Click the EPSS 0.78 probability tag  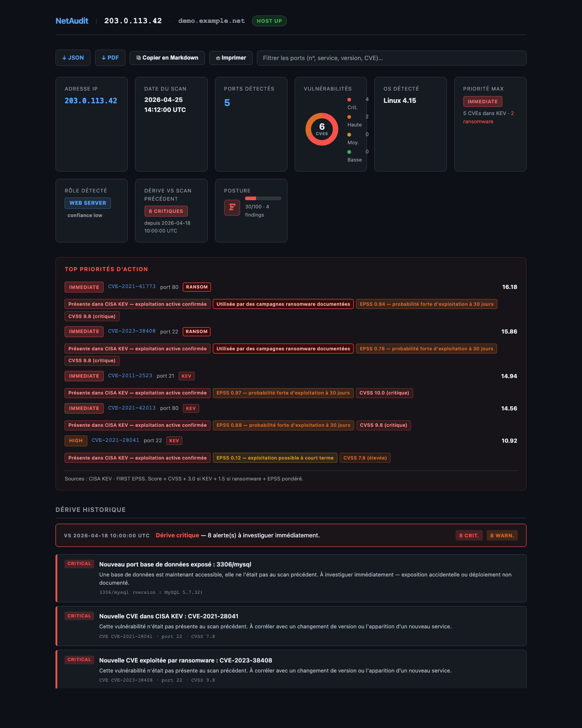click(426, 349)
